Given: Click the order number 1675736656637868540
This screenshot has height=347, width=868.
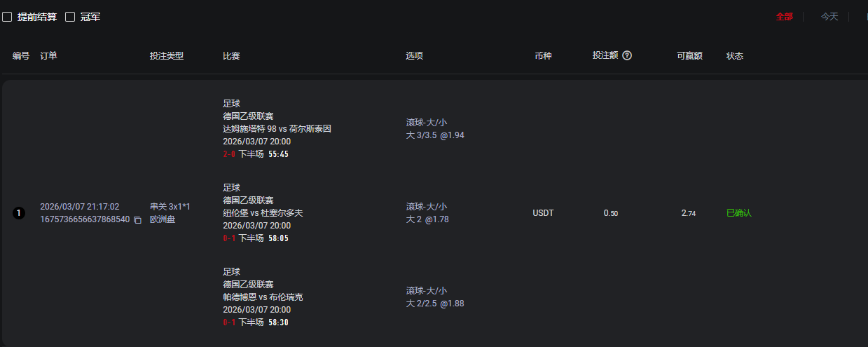Looking at the screenshot, I should click(x=85, y=219).
